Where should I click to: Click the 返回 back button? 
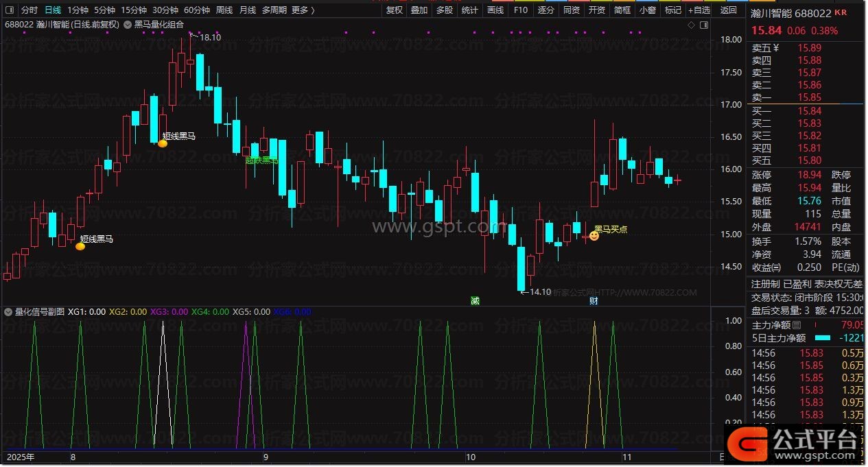click(729, 10)
